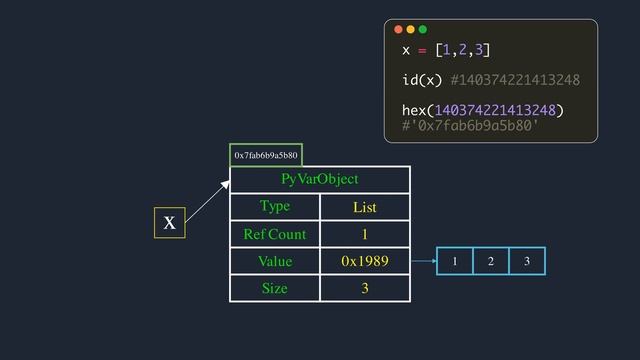
Task: Click the List value cell
Action: (x=365, y=207)
